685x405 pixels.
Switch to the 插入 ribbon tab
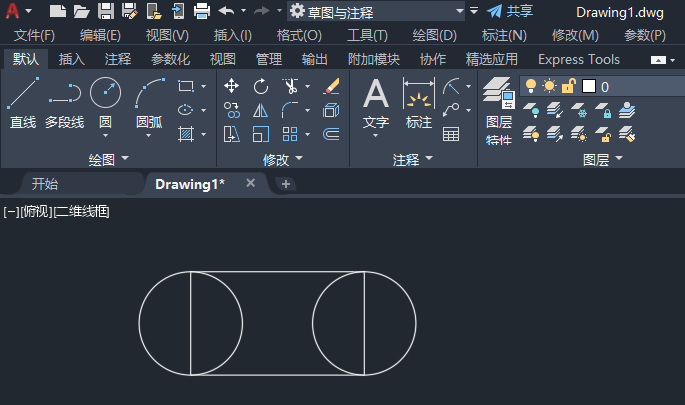[x=72, y=59]
